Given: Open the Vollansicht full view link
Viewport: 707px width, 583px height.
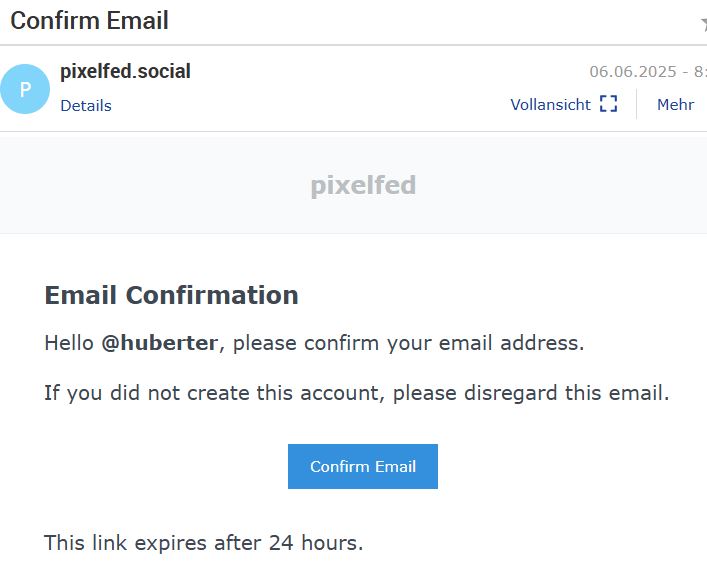Looking at the screenshot, I should (x=550, y=105).
